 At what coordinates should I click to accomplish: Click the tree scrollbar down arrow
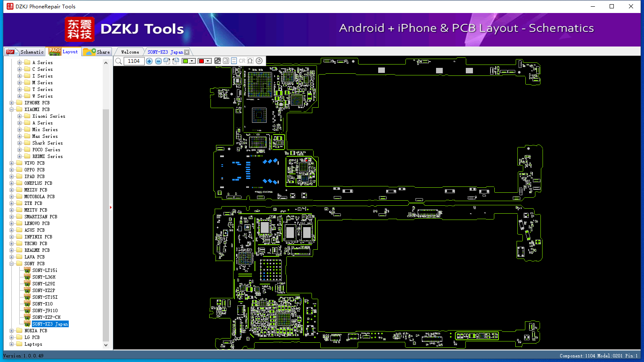click(x=106, y=345)
